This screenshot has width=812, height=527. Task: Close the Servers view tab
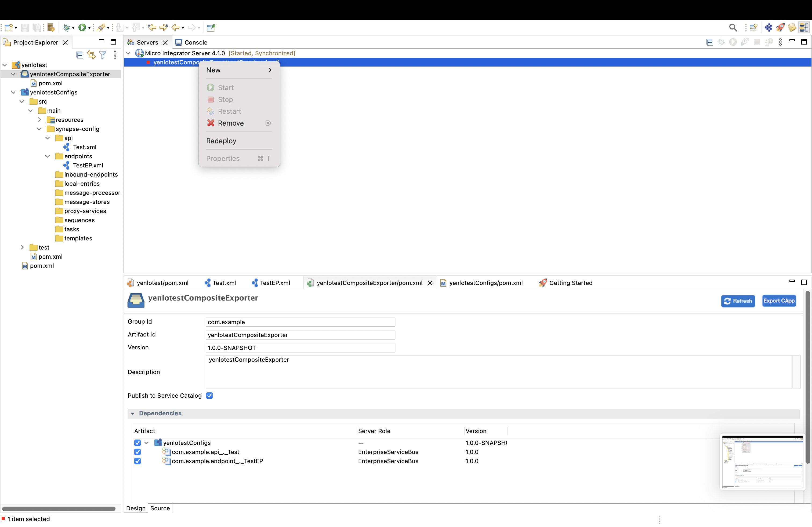pos(165,43)
